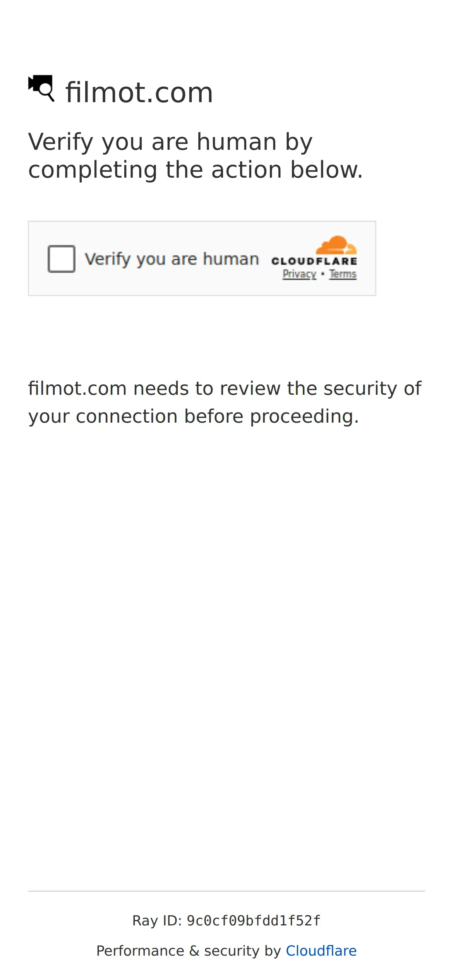This screenshot has height=980, width=453.
Task: Click the bullet separator between Privacy and Terms
Action: [323, 274]
